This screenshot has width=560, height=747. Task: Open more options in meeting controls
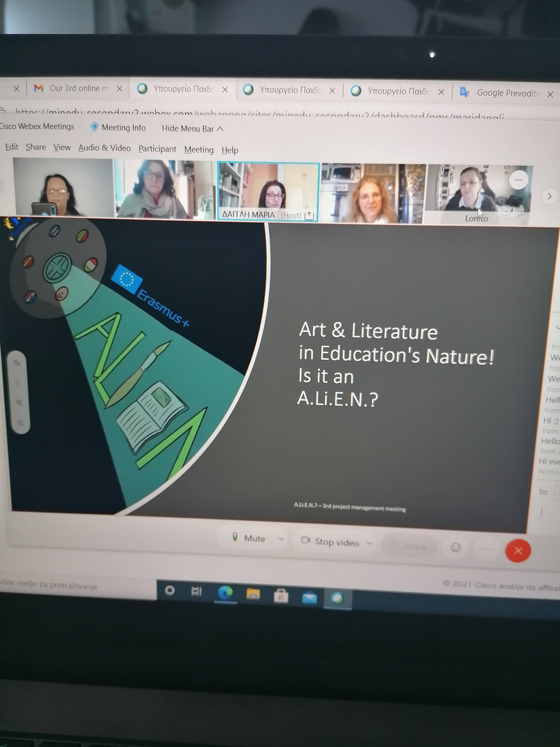point(486,549)
